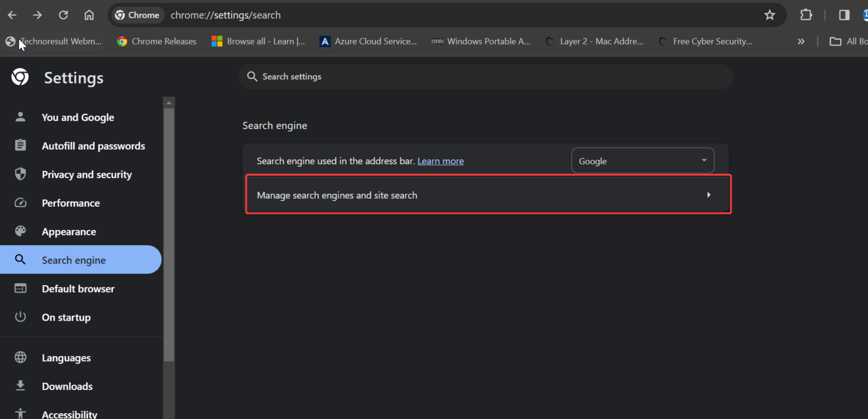The height and width of the screenshot is (419, 868).
Task: Reload the page using the refresh icon
Action: click(63, 15)
